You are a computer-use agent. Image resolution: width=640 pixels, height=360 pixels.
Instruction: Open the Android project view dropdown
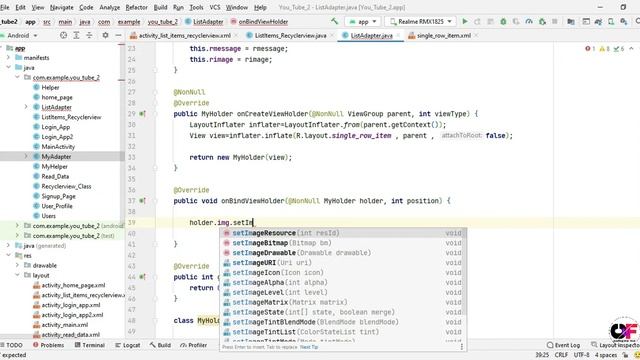(22, 36)
